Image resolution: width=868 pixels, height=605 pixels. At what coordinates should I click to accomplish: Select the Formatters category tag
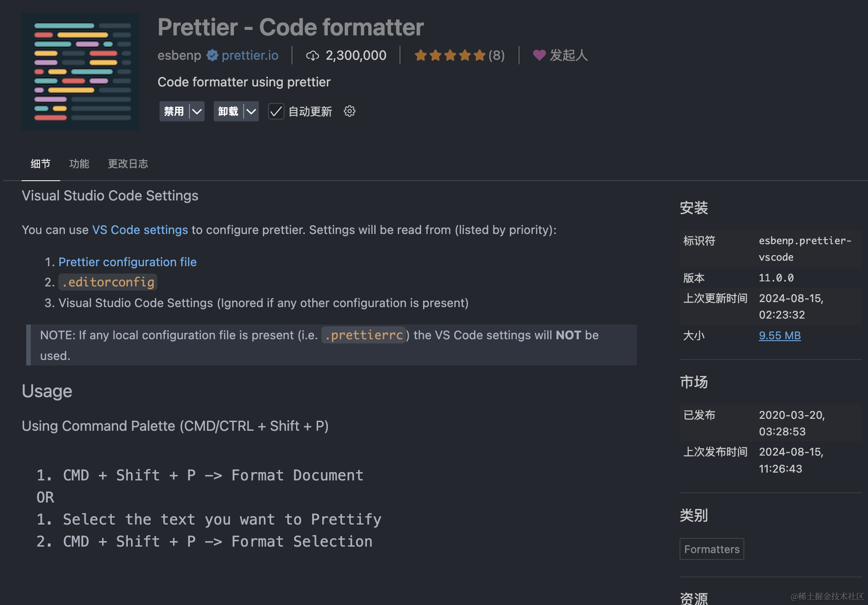712,549
